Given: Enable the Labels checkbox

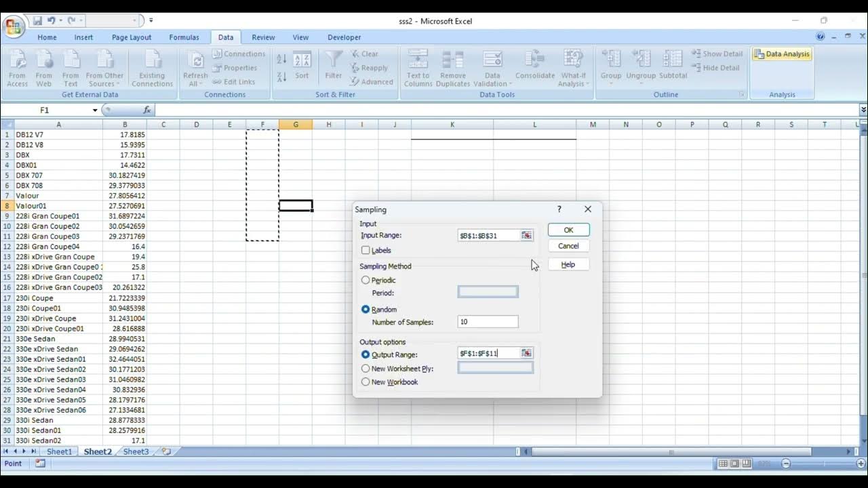Looking at the screenshot, I should pyautogui.click(x=366, y=250).
